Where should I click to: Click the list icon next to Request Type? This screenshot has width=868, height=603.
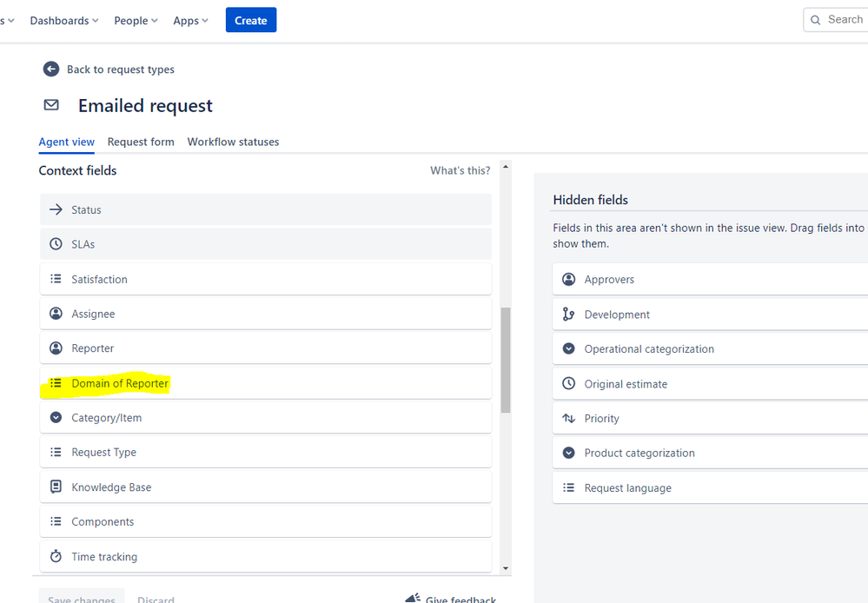[x=56, y=452]
